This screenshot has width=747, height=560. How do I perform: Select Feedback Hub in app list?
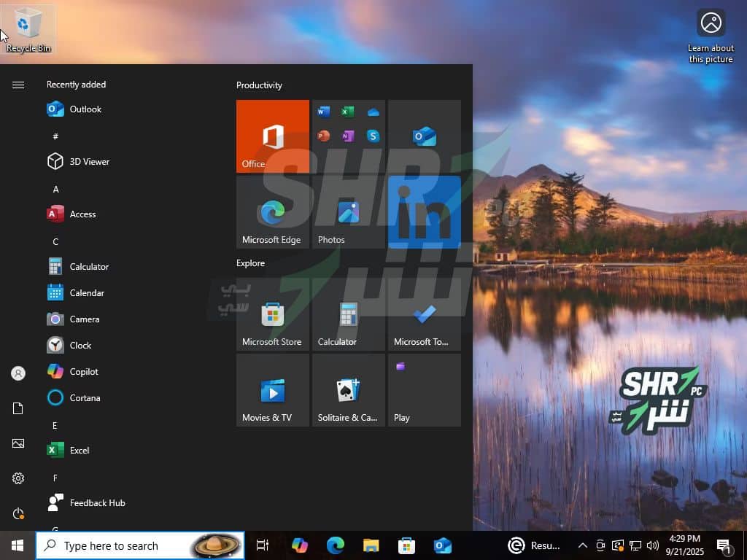click(x=97, y=503)
